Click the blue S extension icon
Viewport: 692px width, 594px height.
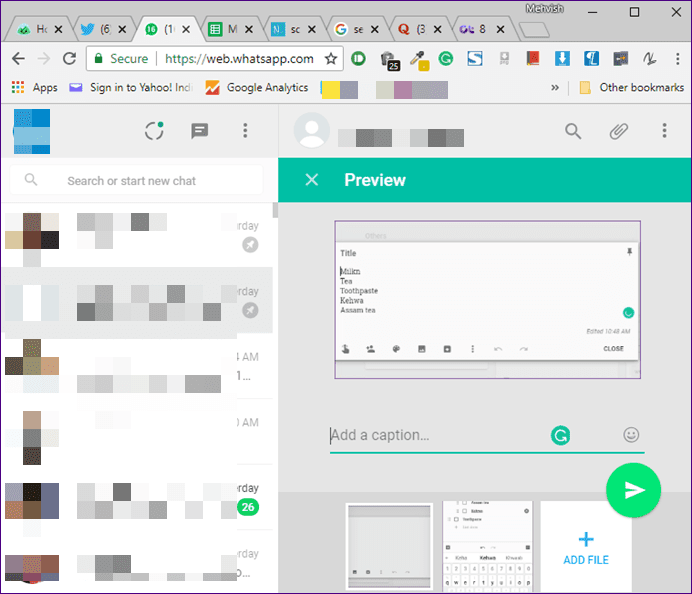[x=475, y=58]
